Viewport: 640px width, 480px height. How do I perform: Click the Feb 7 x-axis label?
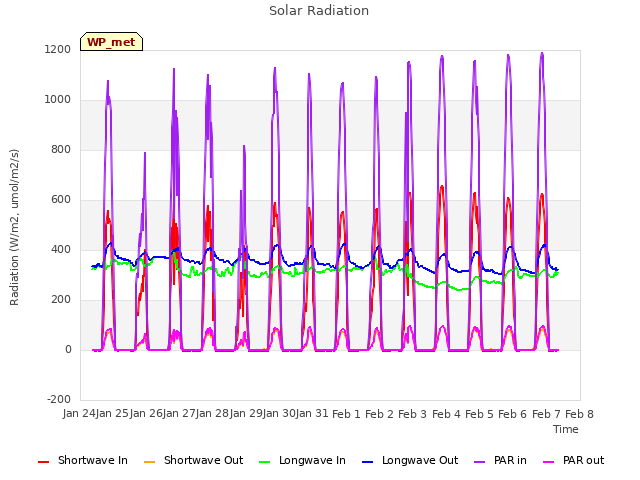[546, 414]
